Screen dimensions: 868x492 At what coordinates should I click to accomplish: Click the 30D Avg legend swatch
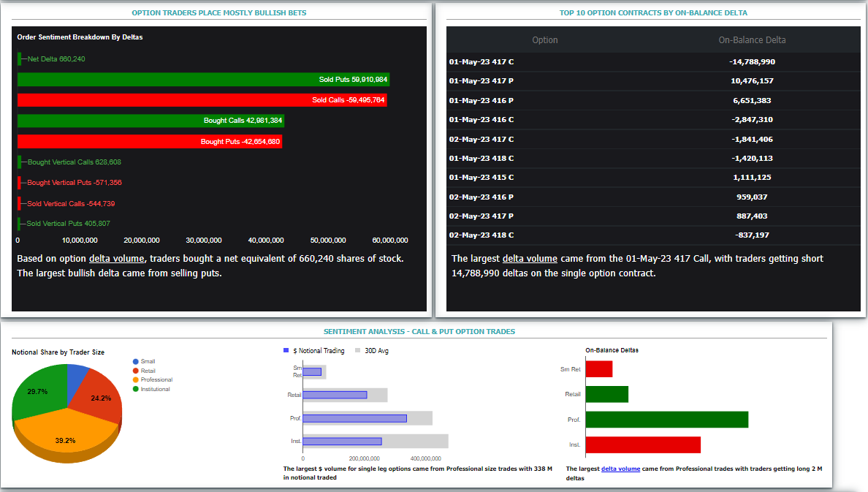pyautogui.click(x=357, y=350)
